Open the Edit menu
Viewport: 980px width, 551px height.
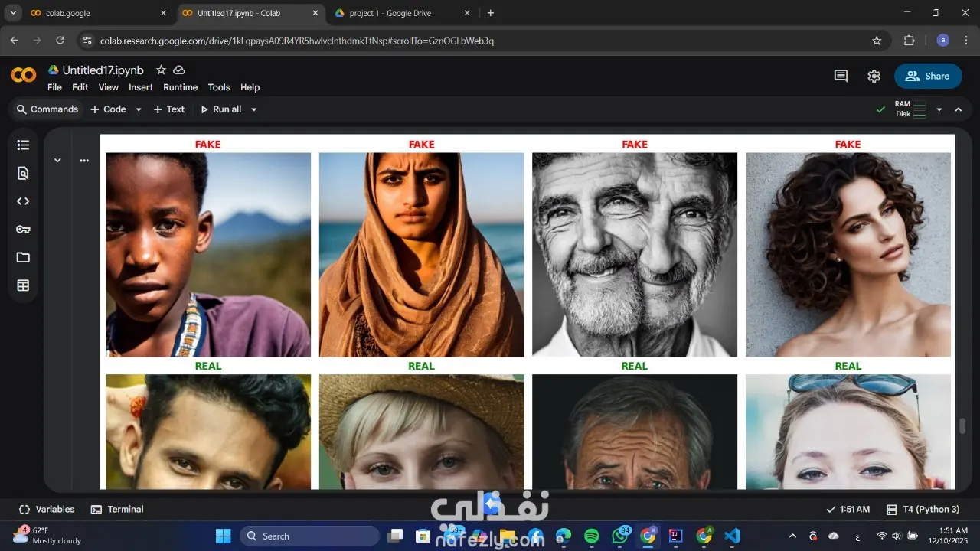point(80,87)
